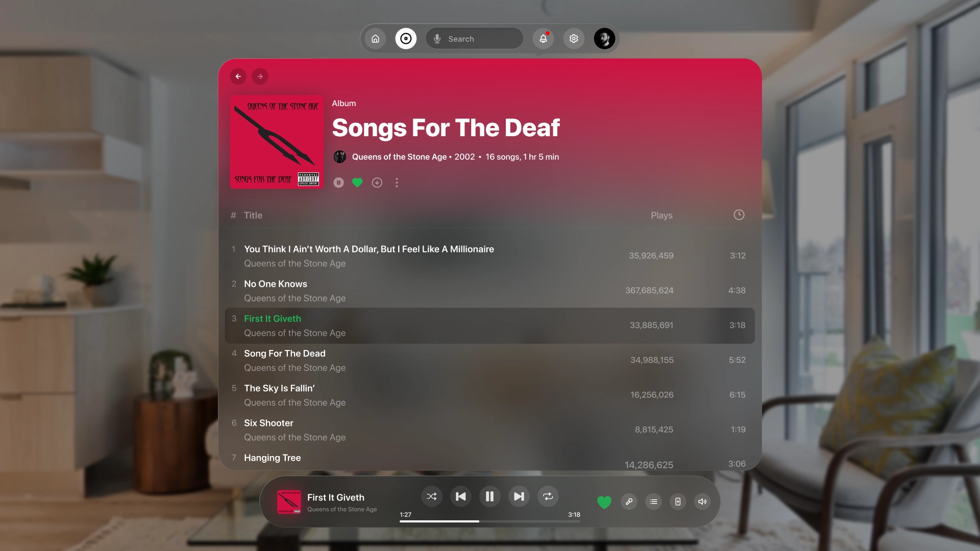Image resolution: width=980 pixels, height=551 pixels.
Task: Click the home tab in top navigation
Action: [x=375, y=38]
